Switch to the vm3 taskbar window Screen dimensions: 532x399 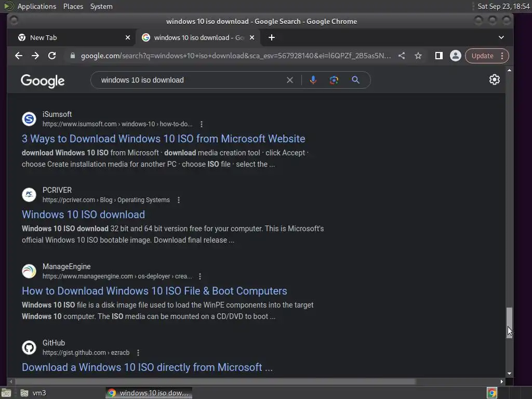click(x=34, y=393)
